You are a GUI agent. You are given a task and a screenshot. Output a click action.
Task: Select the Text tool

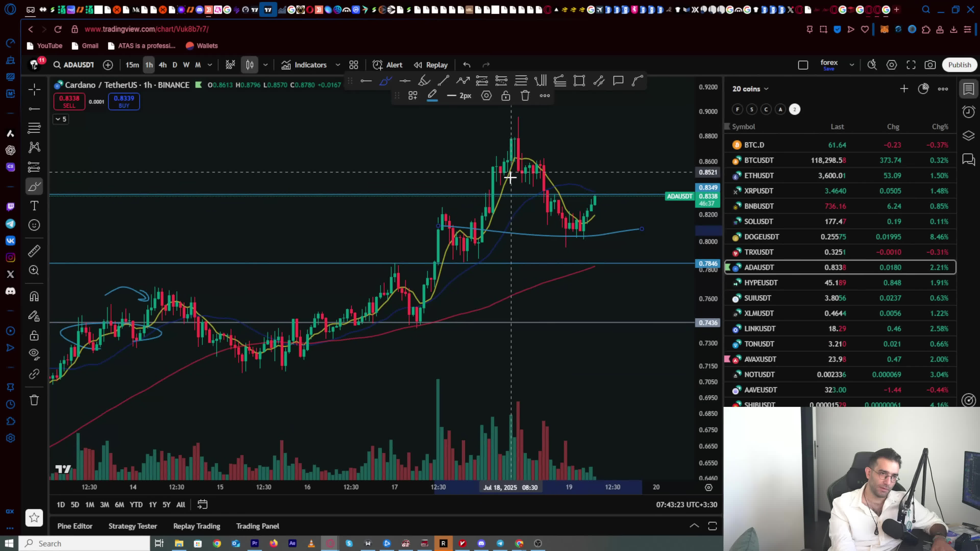[x=34, y=206]
